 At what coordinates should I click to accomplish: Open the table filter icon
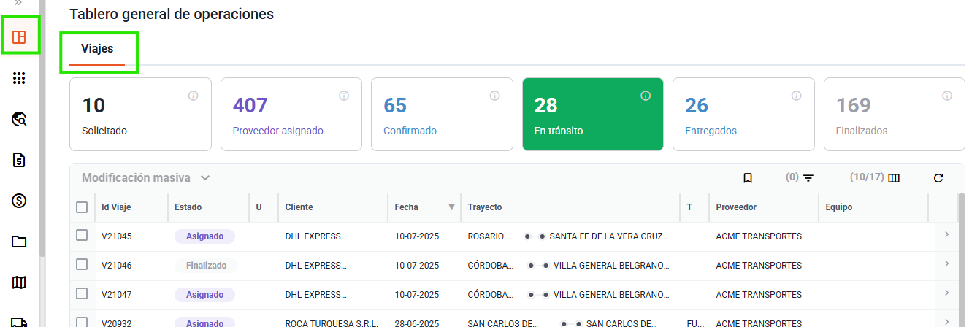coord(808,178)
